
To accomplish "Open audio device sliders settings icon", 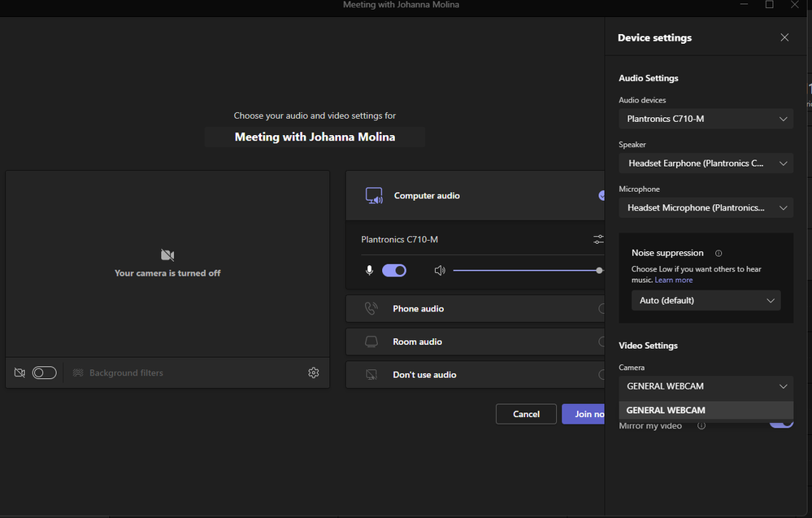I will (x=598, y=239).
